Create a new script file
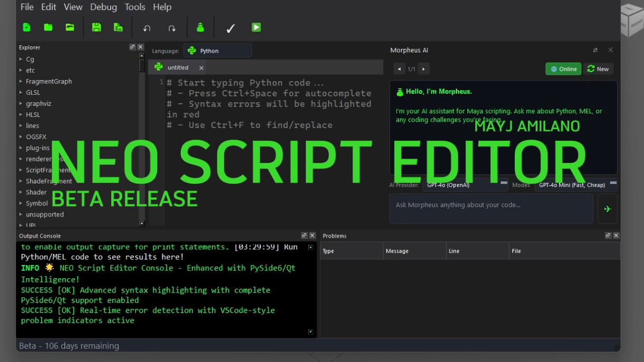This screenshot has width=644, height=362. 26,27
